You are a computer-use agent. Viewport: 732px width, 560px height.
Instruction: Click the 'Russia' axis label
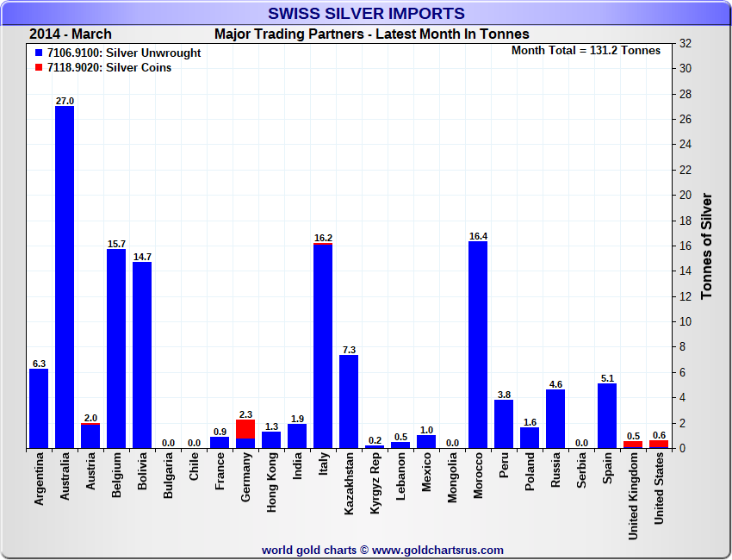[555, 470]
